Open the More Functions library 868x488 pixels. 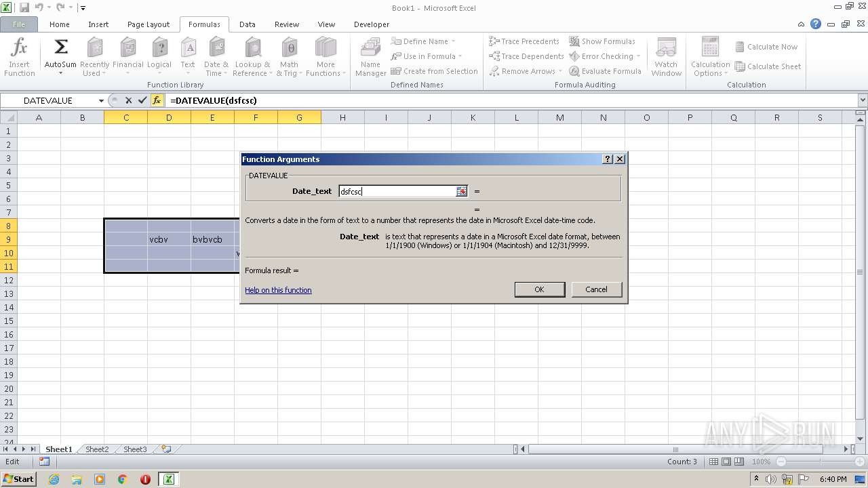325,58
